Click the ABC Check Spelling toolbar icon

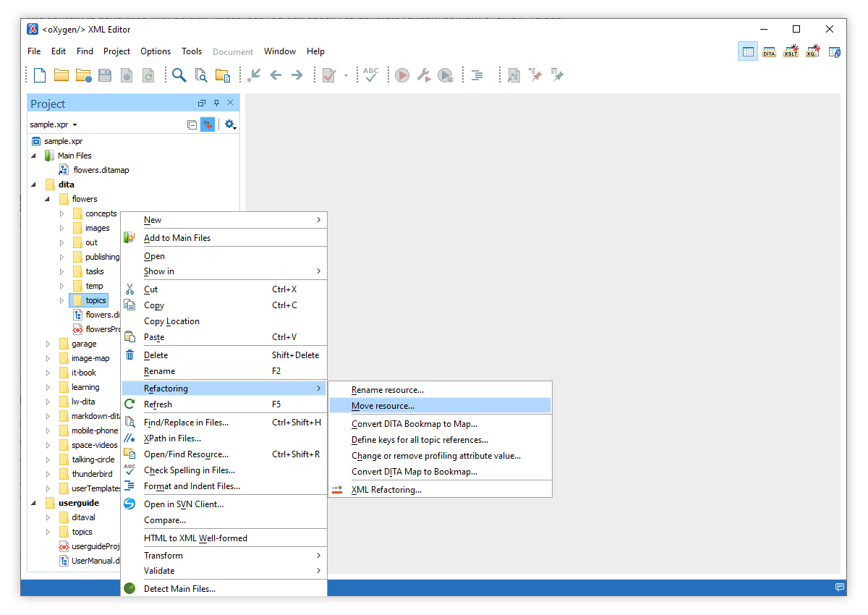point(371,75)
